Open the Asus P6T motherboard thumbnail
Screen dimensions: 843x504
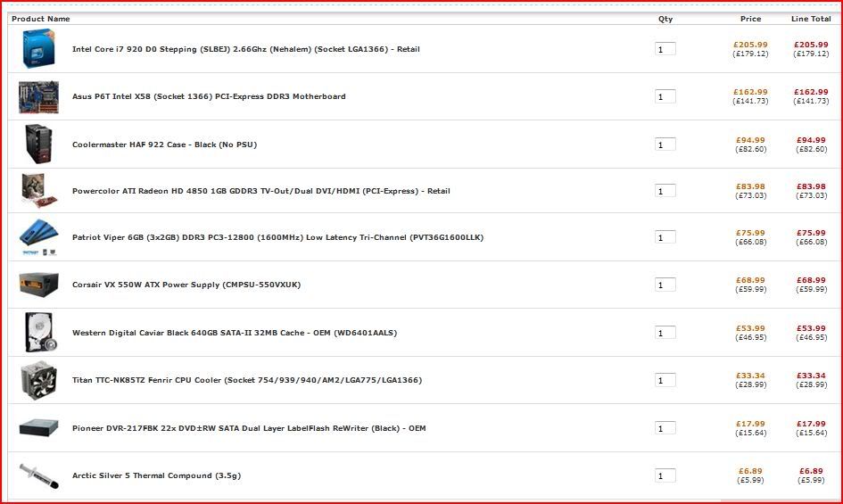point(38,97)
